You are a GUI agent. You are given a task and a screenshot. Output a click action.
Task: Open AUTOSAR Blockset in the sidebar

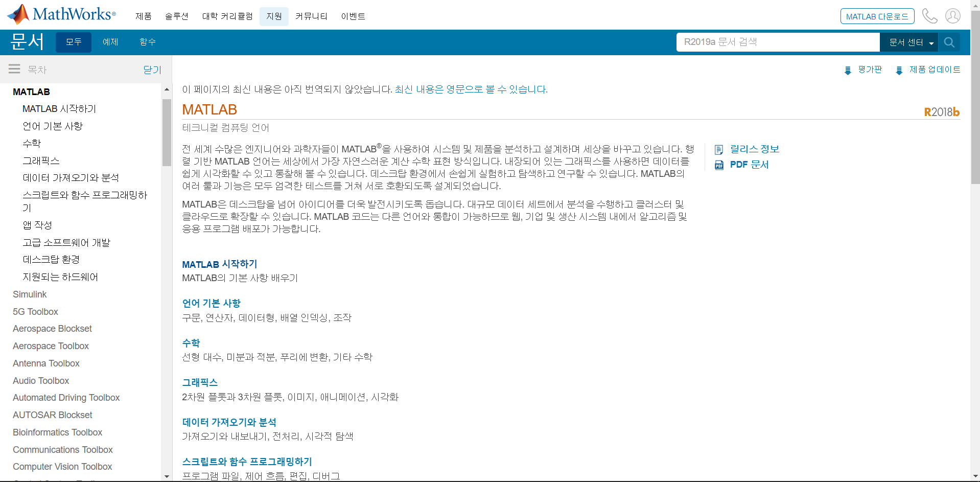[x=53, y=415]
